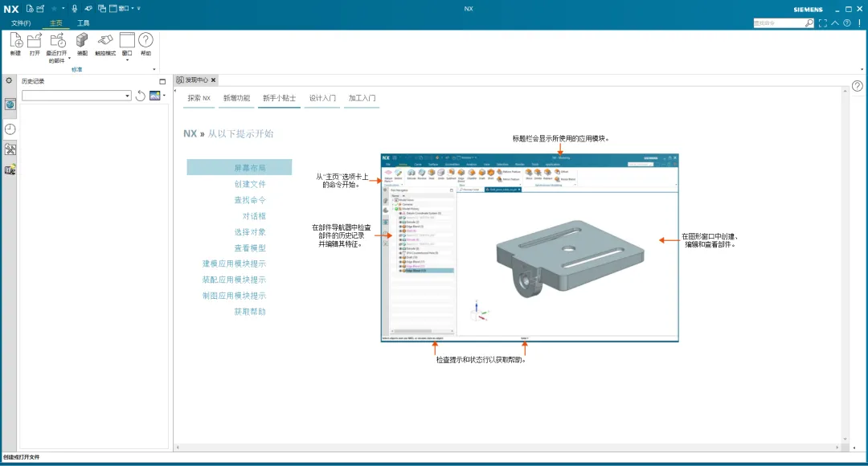This screenshot has width=868, height=466.
Task: Toggle full screen mode icon
Action: [x=823, y=23]
